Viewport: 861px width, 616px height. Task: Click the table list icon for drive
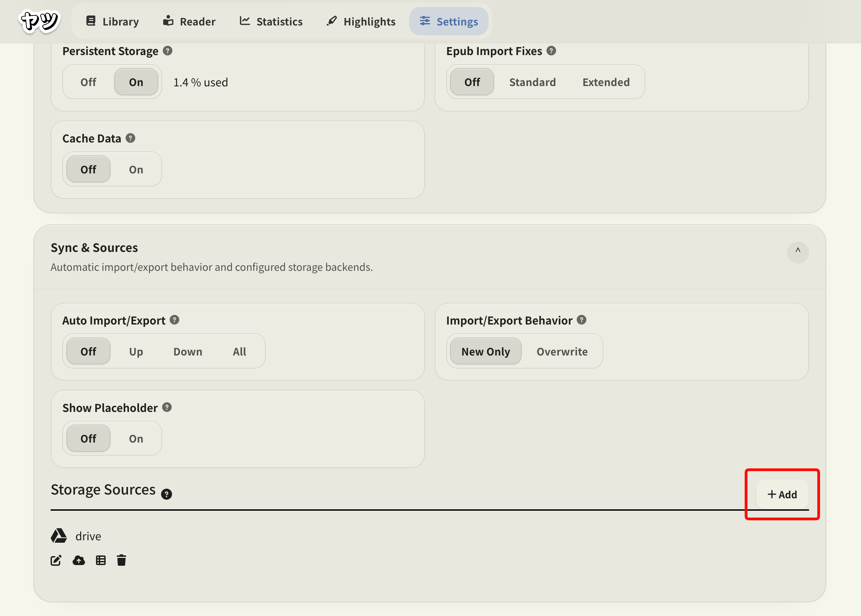[100, 560]
